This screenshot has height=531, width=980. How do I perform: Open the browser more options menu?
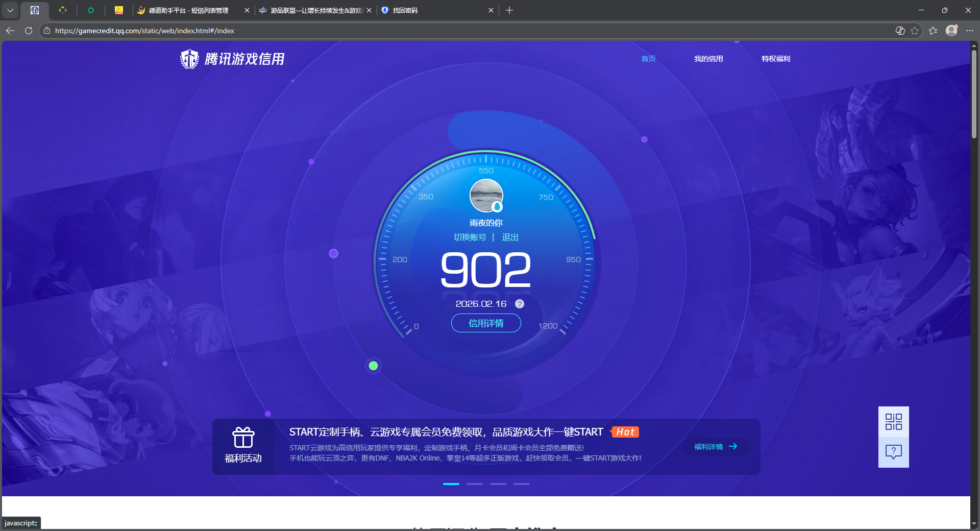[x=970, y=31]
